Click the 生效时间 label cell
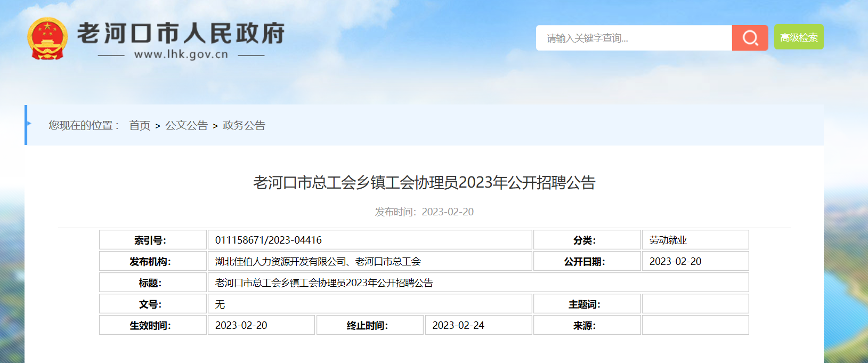This screenshot has width=868, height=363. 153,325
